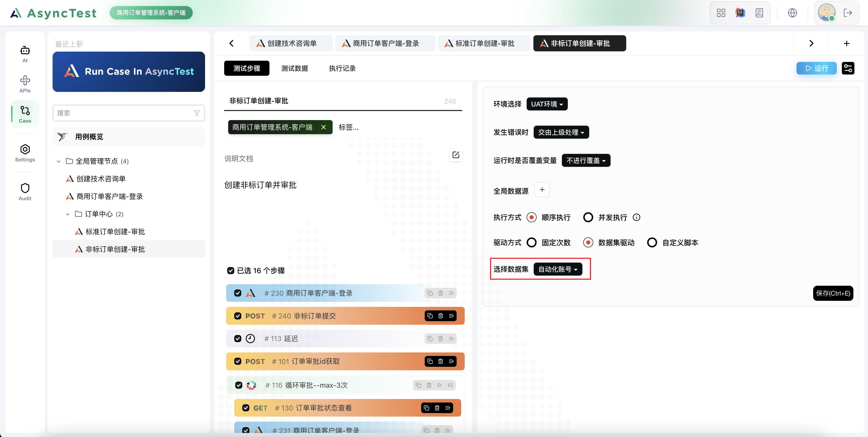Select 自定义脚本 drive mode

(652, 242)
